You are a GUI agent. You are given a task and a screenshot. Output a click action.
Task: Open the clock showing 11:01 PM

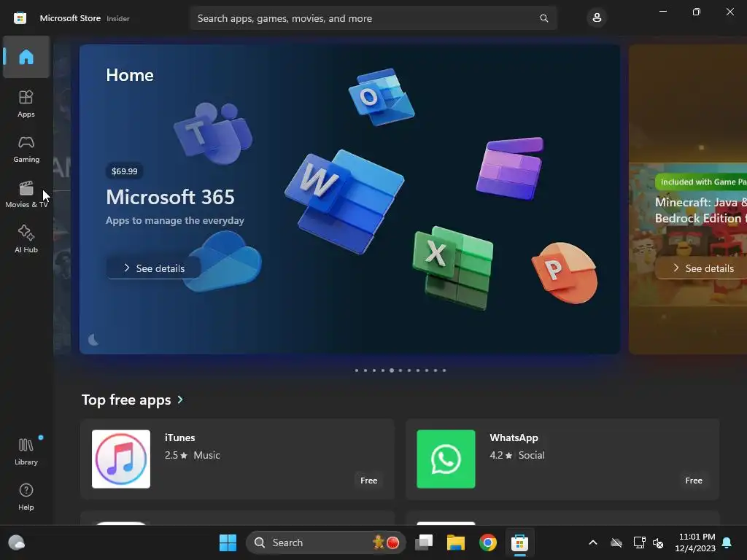click(695, 542)
